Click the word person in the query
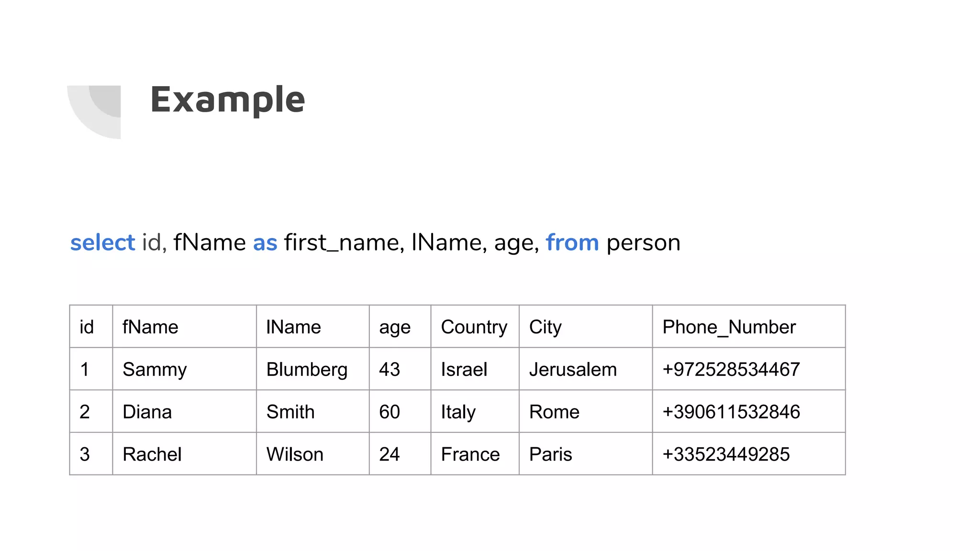980x551 pixels. point(643,242)
